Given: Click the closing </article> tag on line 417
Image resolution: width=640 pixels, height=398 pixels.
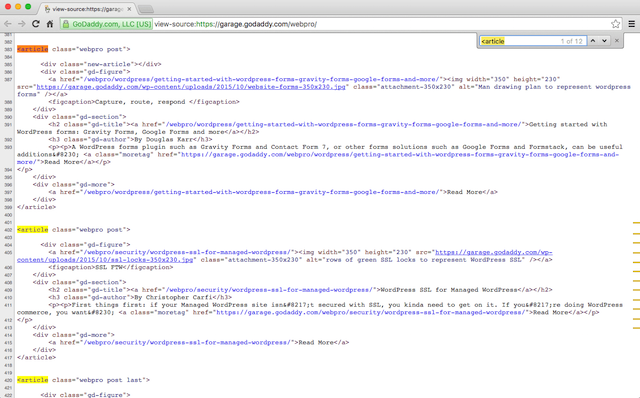Looking at the screenshot, I should [x=36, y=357].
